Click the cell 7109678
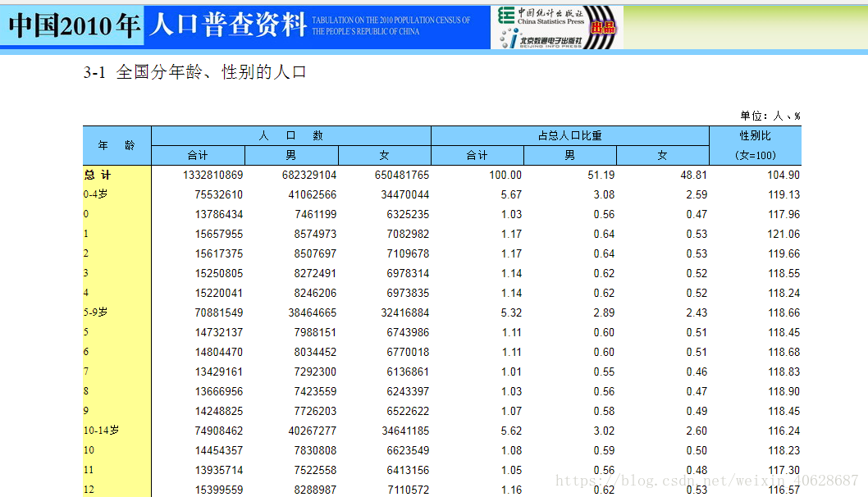Screen dimensions: 868x497 (x=408, y=253)
